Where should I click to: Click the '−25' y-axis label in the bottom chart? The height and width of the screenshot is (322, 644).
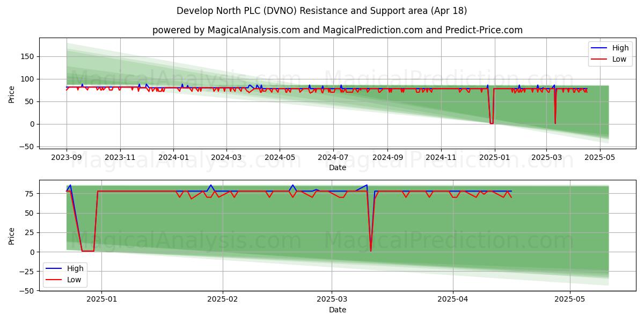click(x=28, y=272)
